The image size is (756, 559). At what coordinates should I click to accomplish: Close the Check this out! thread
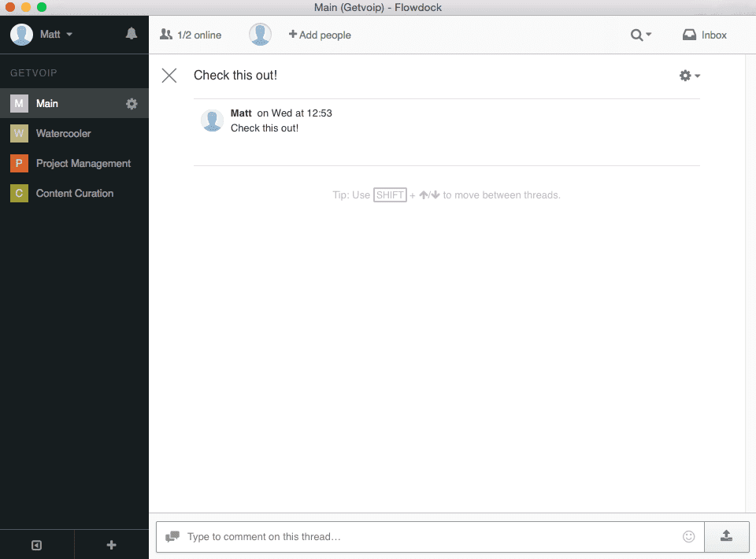[x=169, y=76]
